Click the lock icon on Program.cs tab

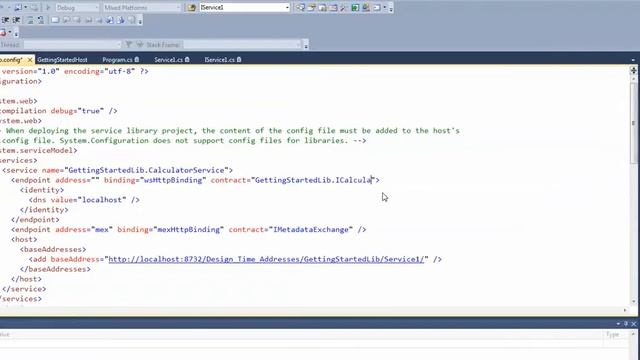(x=137, y=60)
